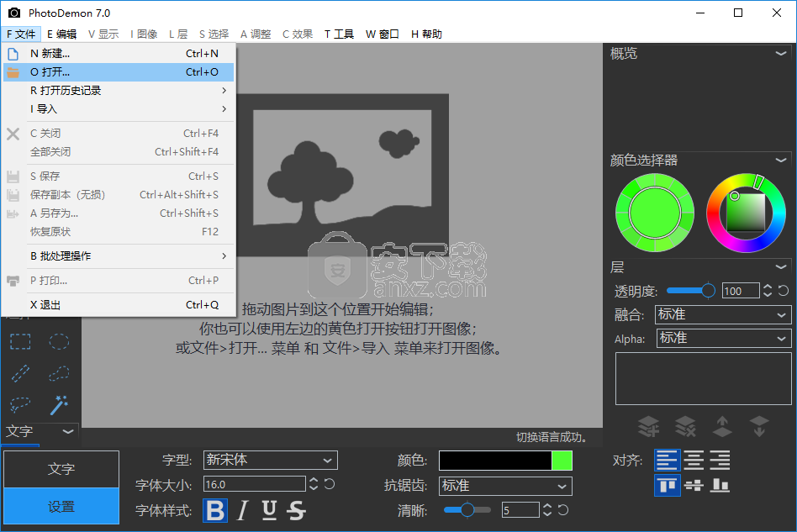797x532 pixels.
Task: Open the 窗口 window menu
Action: [x=383, y=34]
